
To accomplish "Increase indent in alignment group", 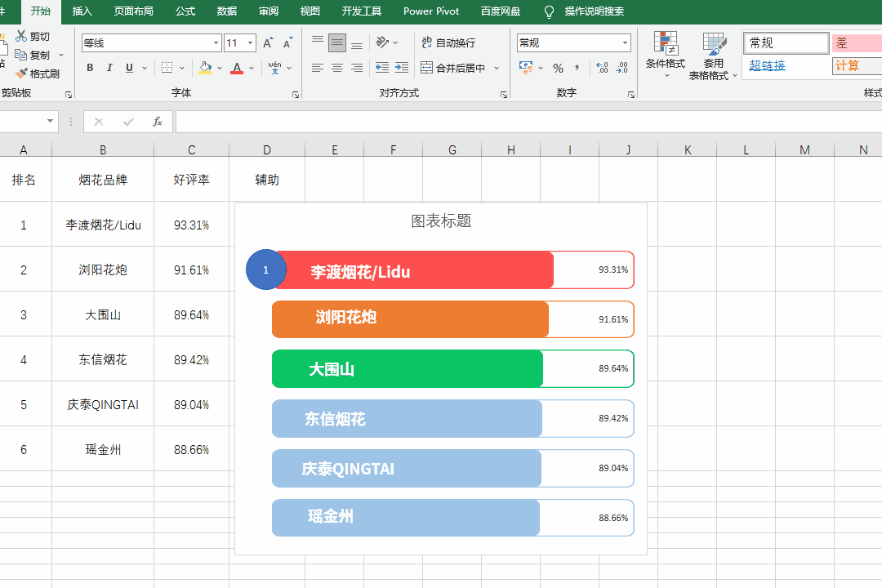I will coord(402,68).
